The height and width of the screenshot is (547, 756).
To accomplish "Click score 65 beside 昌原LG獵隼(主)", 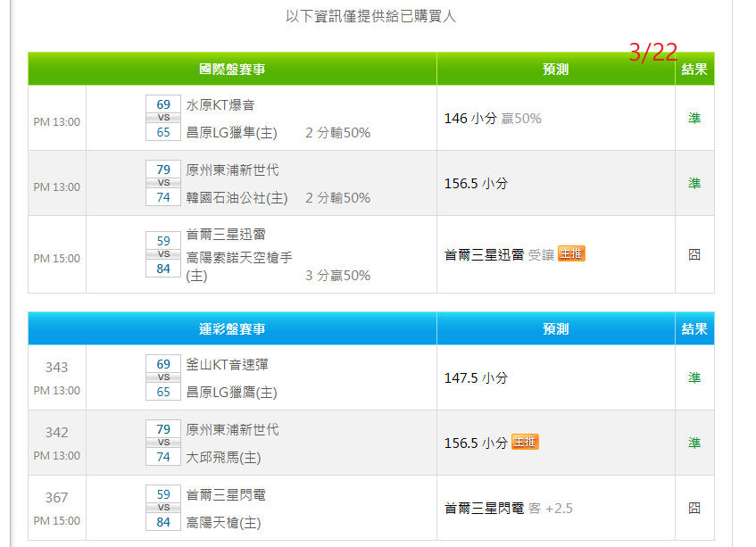I will point(163,132).
